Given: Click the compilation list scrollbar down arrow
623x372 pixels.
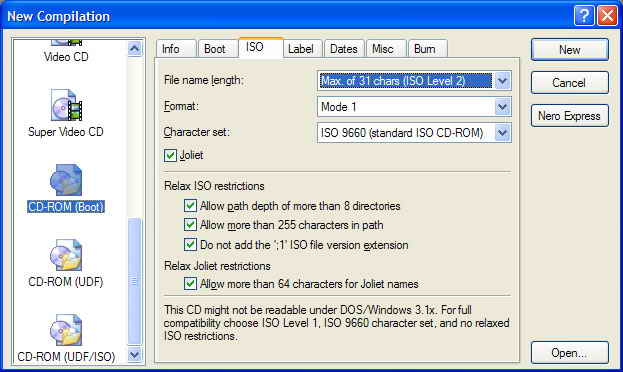Looking at the screenshot, I should (x=135, y=355).
